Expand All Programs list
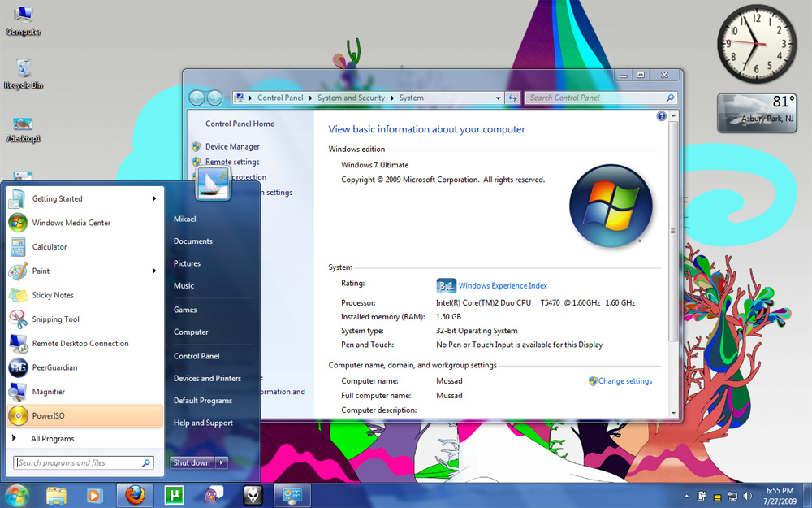The image size is (812, 508). pos(85,439)
